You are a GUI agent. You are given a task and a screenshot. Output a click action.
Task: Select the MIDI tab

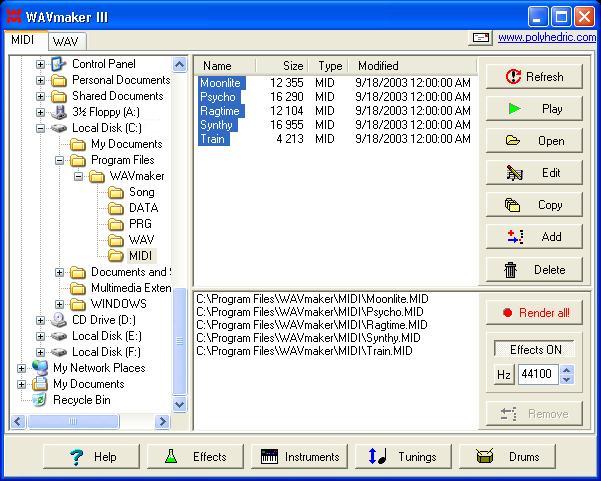[23, 40]
